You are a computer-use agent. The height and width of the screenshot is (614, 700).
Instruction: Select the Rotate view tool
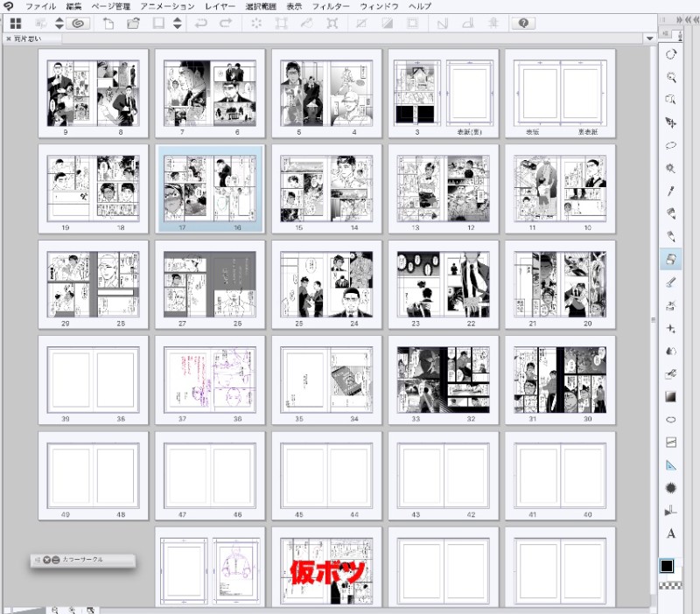coord(670,54)
